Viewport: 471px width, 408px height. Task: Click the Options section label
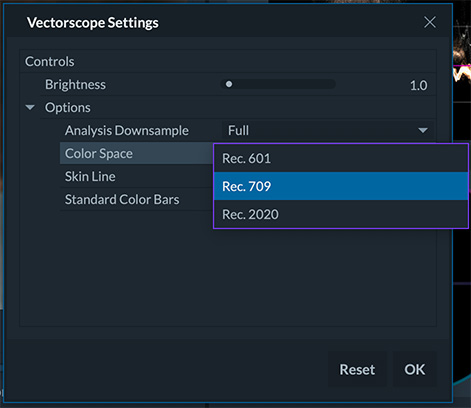click(68, 108)
